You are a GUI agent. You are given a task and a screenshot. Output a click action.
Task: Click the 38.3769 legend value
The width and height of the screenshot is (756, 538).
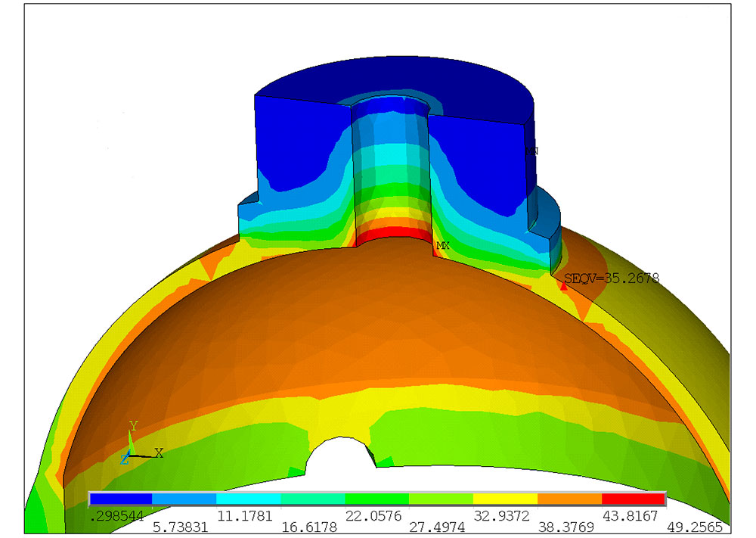[x=569, y=527]
